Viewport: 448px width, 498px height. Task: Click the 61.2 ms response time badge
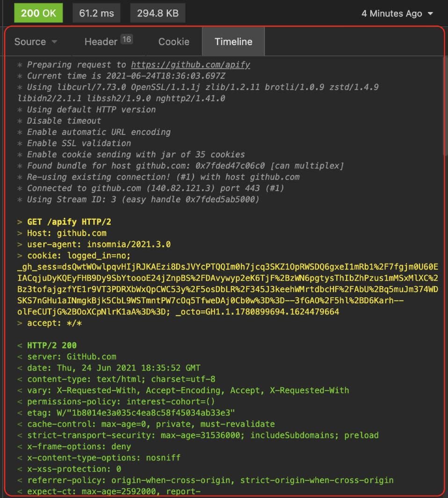[x=96, y=13]
